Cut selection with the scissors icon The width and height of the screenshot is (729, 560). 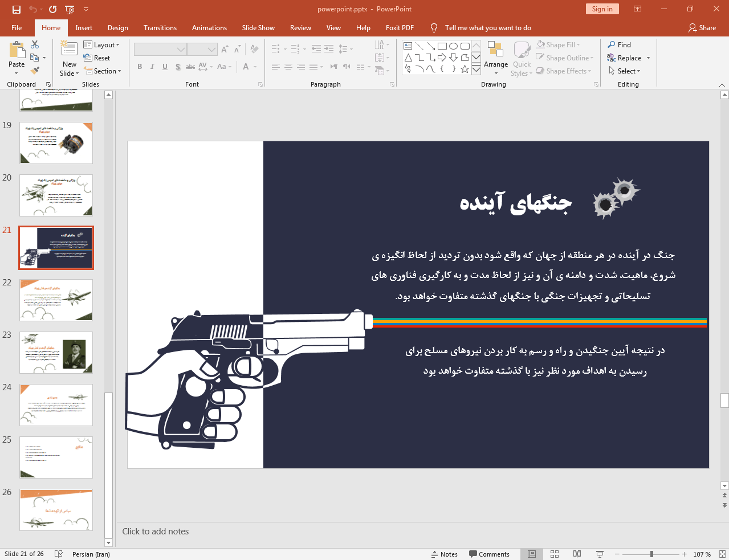tap(35, 44)
